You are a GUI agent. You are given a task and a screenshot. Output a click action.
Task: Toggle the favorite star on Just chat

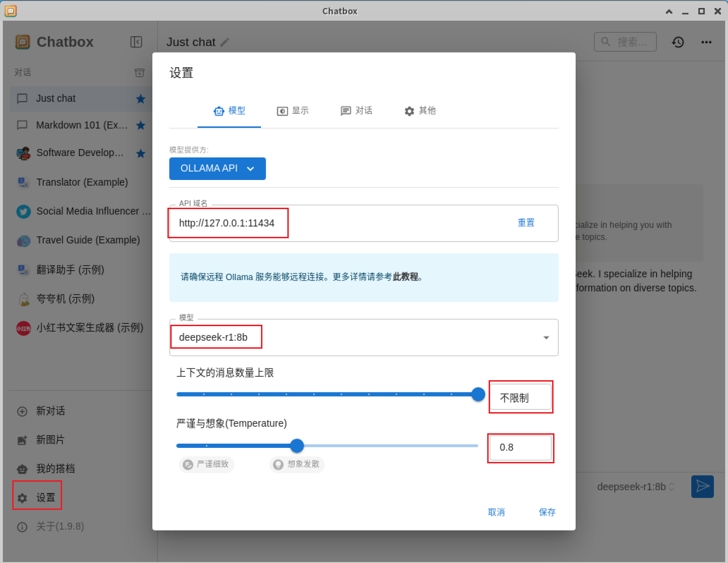141,99
